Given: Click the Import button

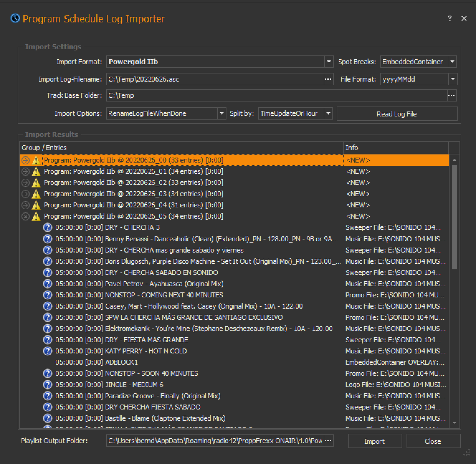Looking at the screenshot, I should click(374, 441).
